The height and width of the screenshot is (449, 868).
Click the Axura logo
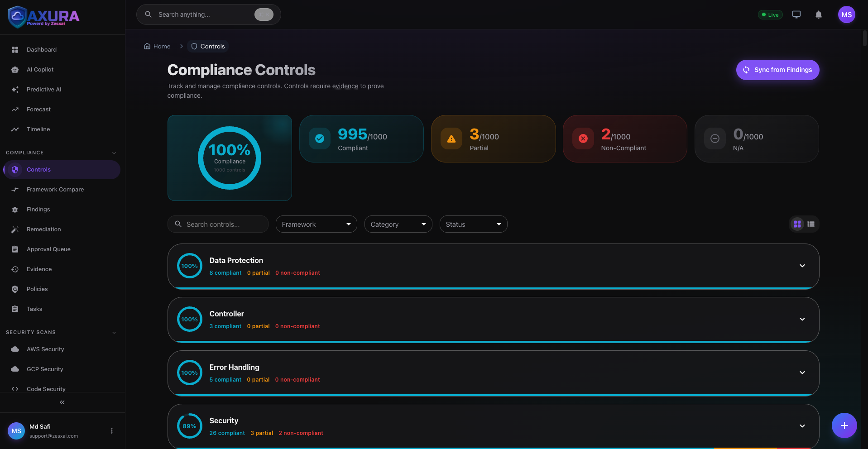pos(43,17)
